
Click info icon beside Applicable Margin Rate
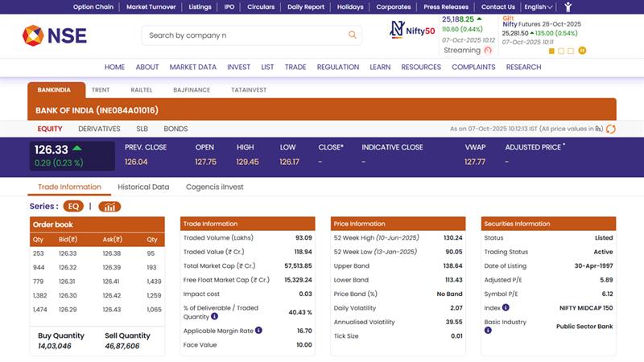pos(258,331)
